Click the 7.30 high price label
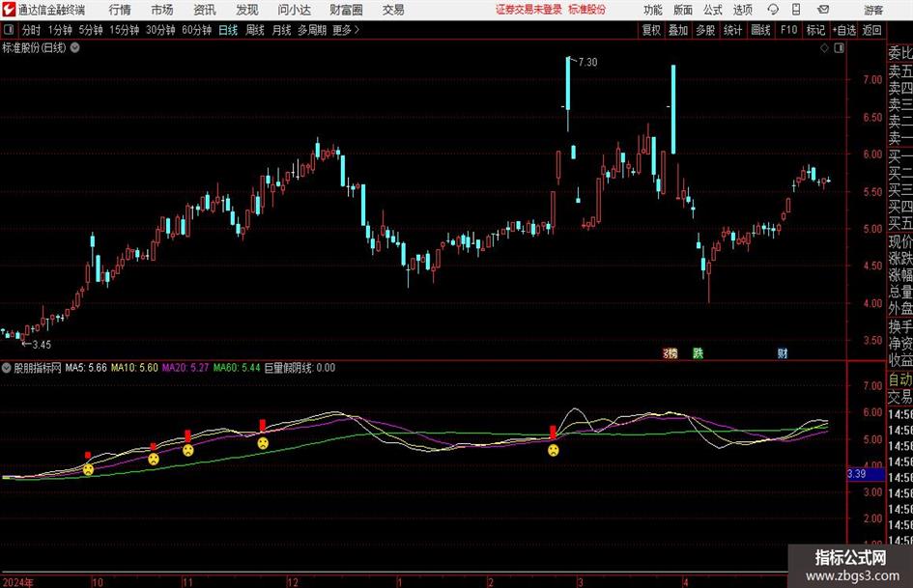The width and height of the screenshot is (913, 588). point(587,63)
